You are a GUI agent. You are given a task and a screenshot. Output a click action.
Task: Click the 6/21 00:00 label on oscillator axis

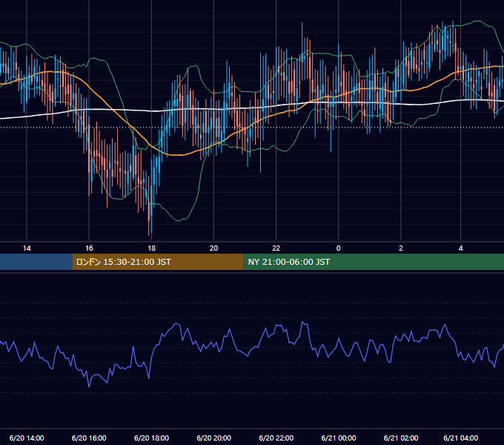point(339,438)
